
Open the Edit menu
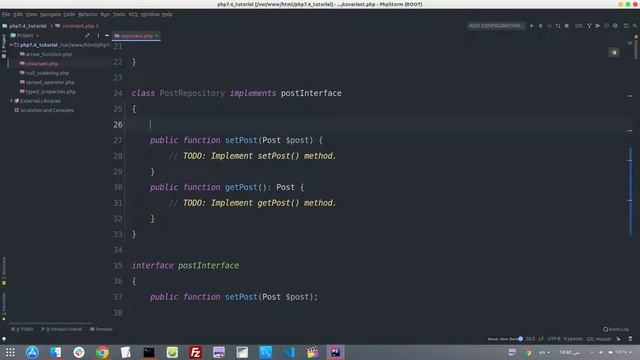pyautogui.click(x=18, y=14)
